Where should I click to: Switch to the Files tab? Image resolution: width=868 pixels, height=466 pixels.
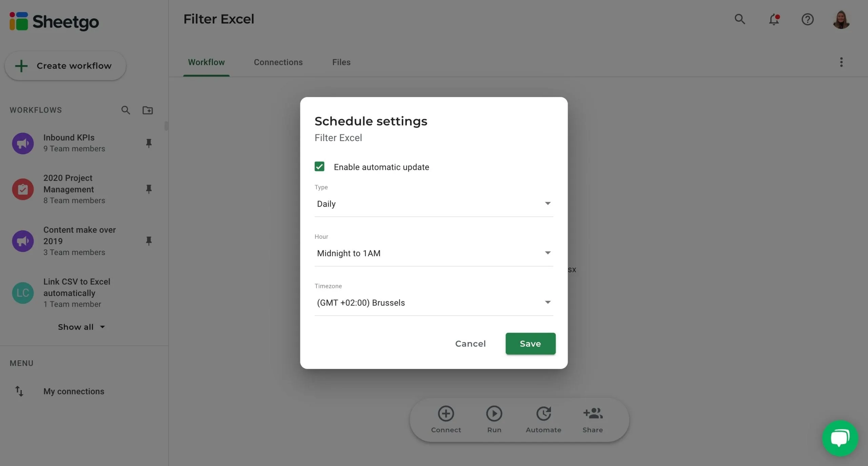[x=341, y=62]
